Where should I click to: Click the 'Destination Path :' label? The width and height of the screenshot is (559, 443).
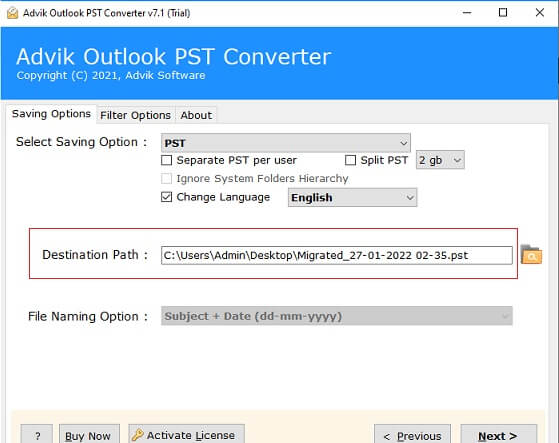tap(95, 255)
